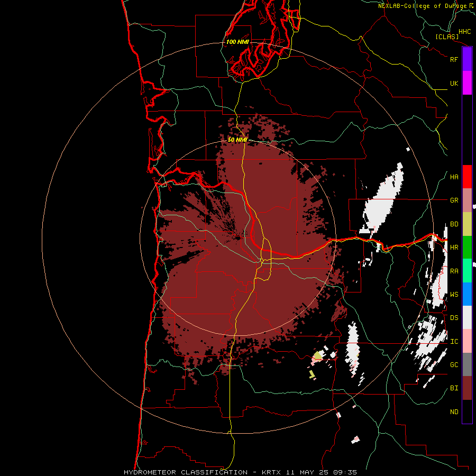
Task: Click the 50 NMI range ring label
Action: click(x=237, y=140)
